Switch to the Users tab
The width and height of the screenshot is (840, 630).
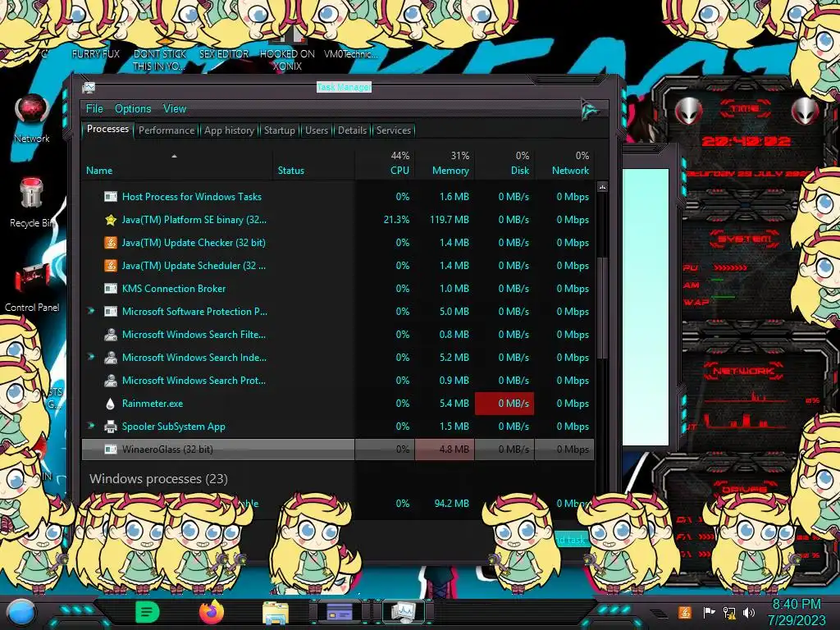click(x=317, y=130)
